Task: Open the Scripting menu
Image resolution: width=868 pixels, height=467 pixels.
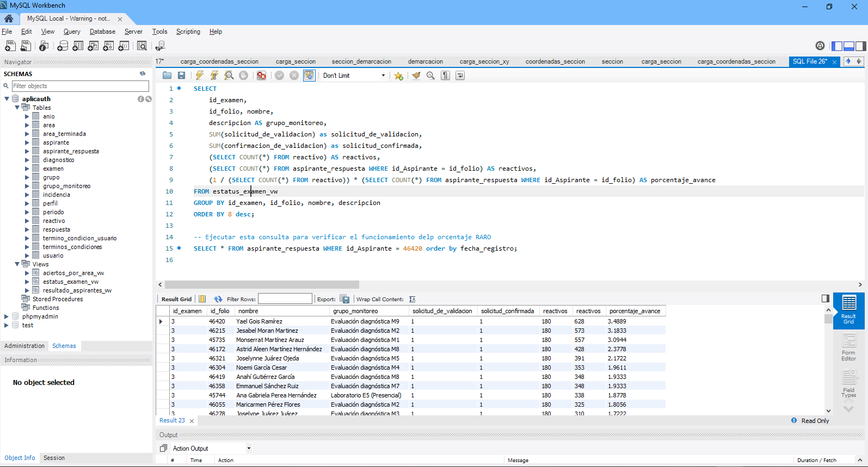Action: 188,32
